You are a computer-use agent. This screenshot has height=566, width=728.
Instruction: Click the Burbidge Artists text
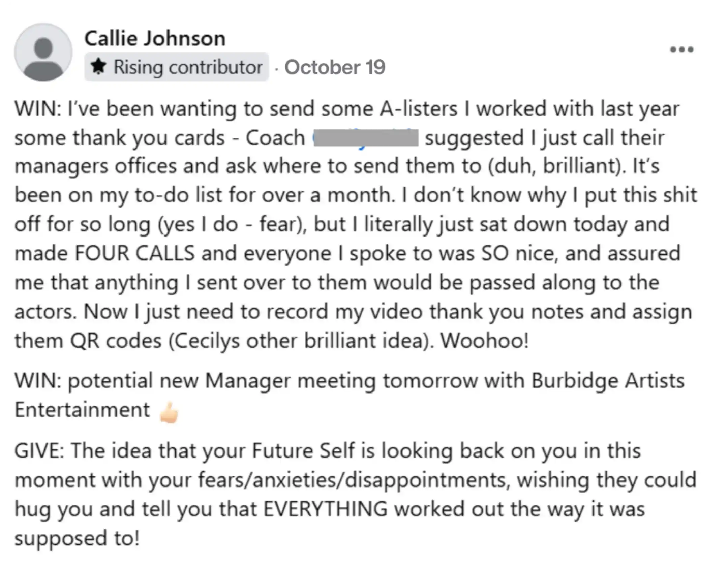click(608, 381)
